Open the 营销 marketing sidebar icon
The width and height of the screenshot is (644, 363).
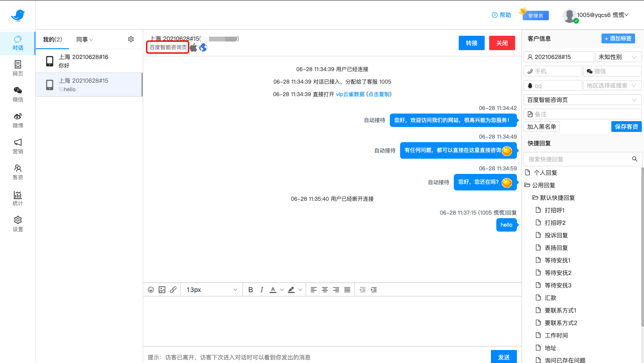point(17,147)
